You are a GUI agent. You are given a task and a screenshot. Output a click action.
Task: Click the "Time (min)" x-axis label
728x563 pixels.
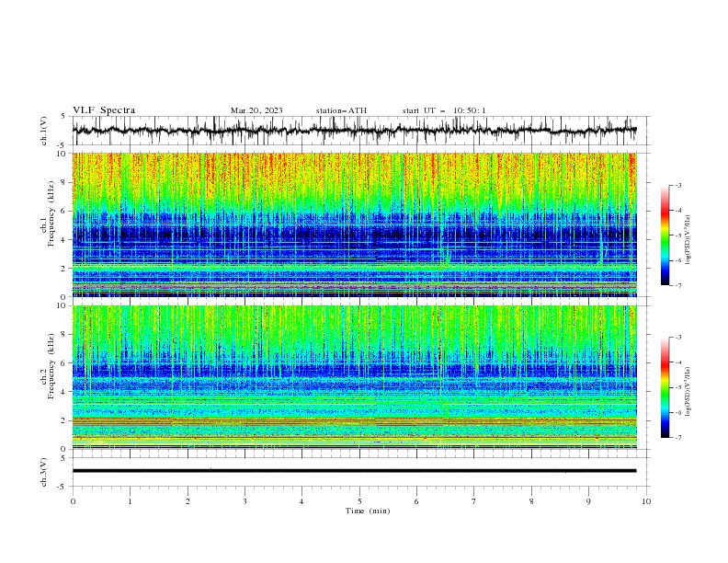tap(368, 511)
